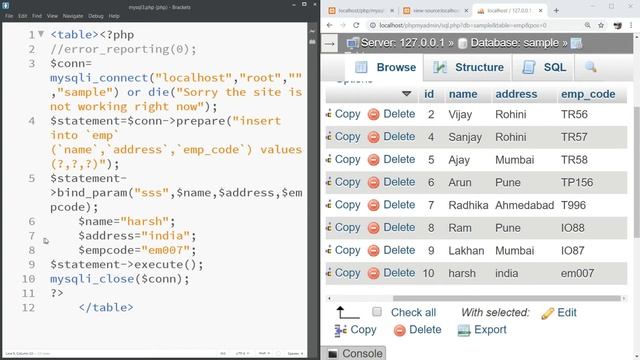Viewport: 640px width, 360px height.
Task: Click the phpMyAdmin navigation panel arrow button
Action: (x=330, y=44)
